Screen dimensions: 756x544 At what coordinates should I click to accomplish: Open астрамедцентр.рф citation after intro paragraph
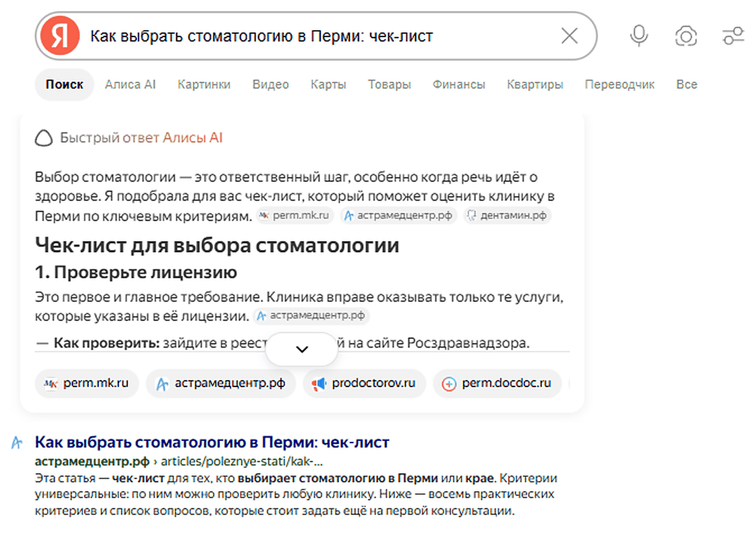[x=399, y=215]
